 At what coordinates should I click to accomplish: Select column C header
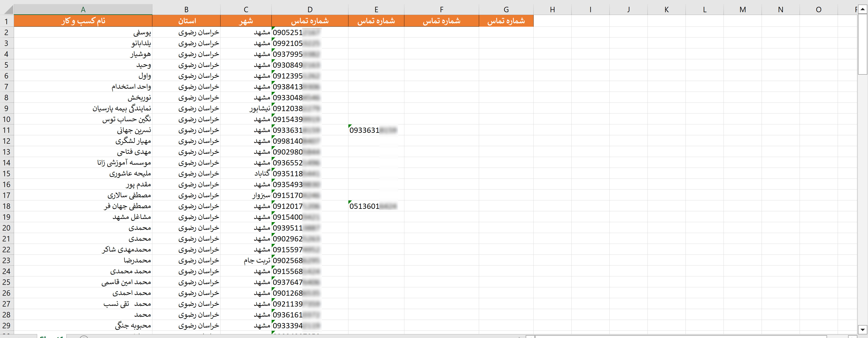[x=246, y=10]
